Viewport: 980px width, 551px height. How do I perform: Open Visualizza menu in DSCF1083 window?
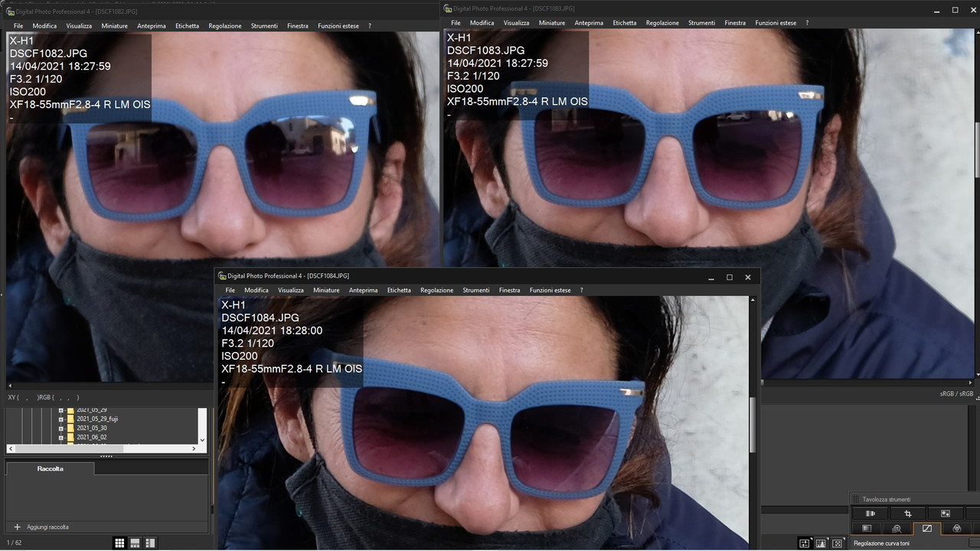pos(516,23)
